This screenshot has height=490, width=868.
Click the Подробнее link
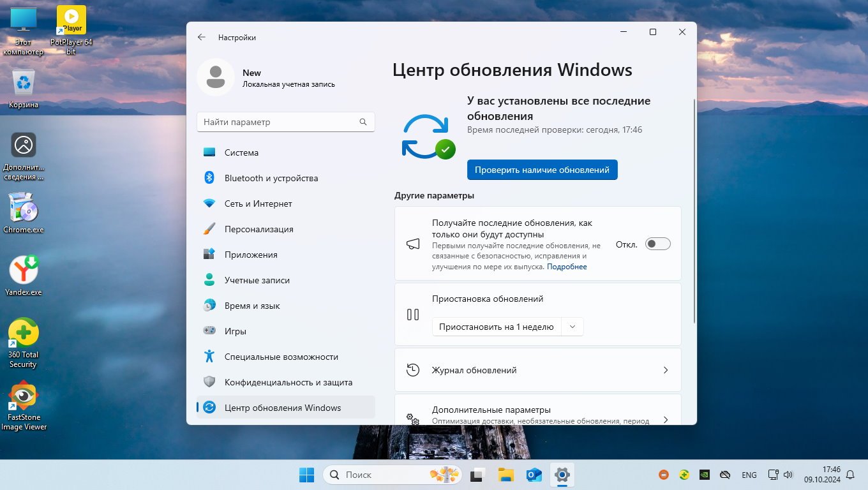567,267
